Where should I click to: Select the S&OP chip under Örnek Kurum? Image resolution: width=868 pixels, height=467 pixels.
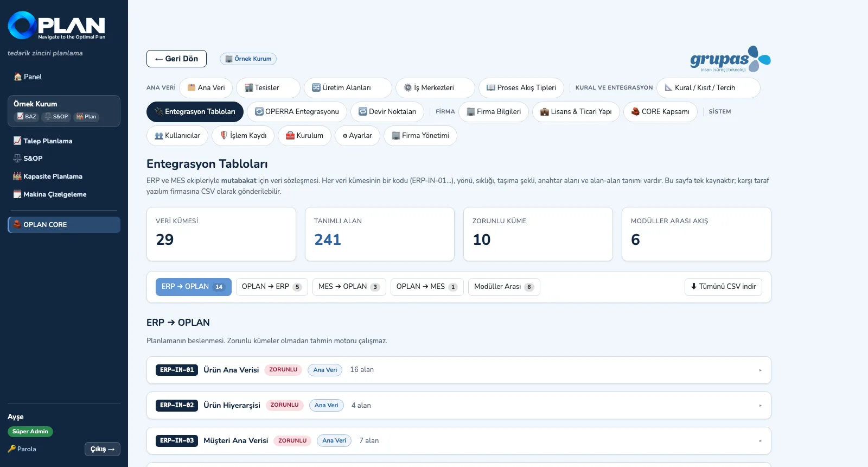coord(56,117)
